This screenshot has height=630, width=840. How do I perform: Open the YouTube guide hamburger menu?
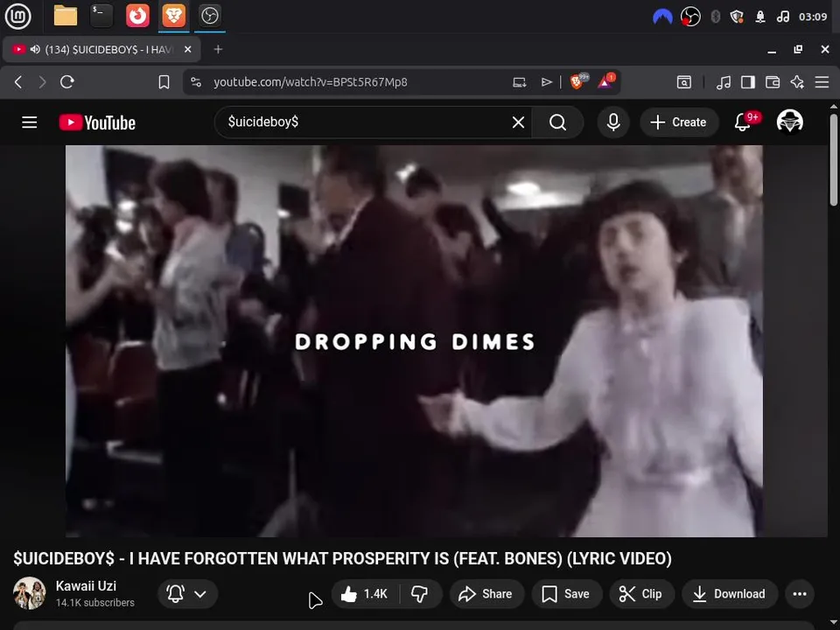pos(30,122)
